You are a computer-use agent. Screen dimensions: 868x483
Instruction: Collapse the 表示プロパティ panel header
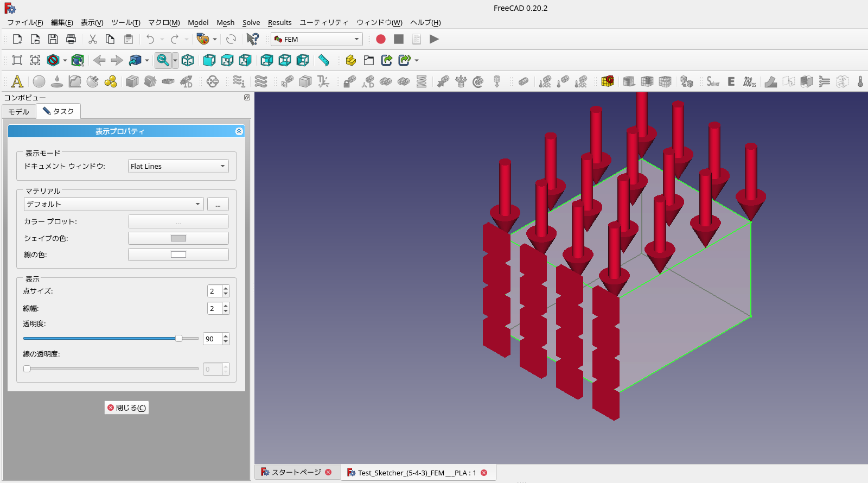239,131
